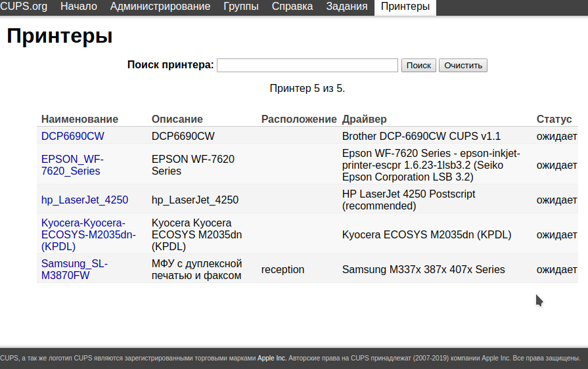Select the hp_LaserJet_4250 description cell
Screen dimensions: 588x369
(x=195, y=200)
